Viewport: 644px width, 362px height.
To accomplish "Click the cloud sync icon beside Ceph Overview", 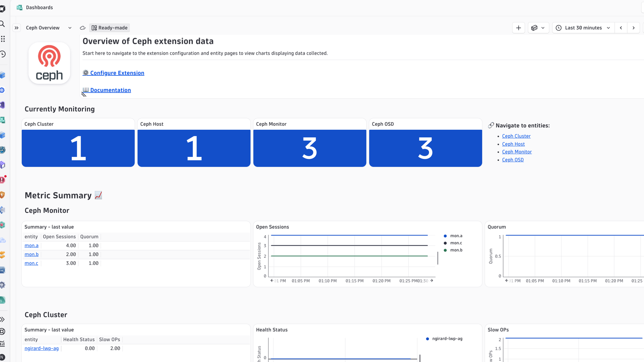I will pyautogui.click(x=83, y=28).
